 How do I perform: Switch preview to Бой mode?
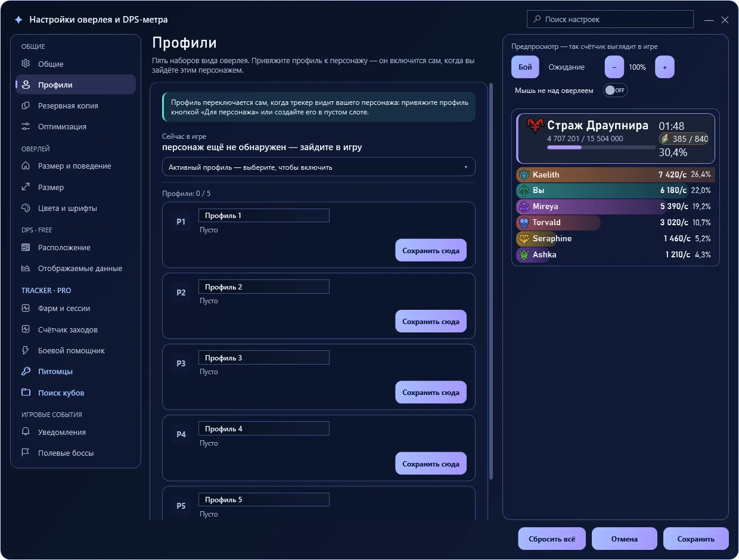525,67
